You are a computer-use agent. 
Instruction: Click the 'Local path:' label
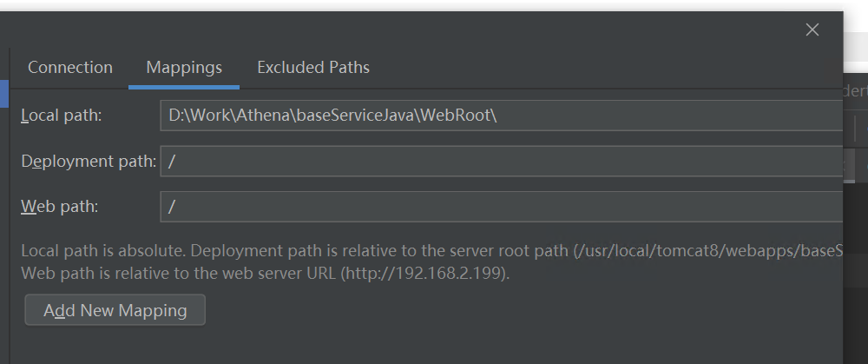pyautogui.click(x=62, y=116)
